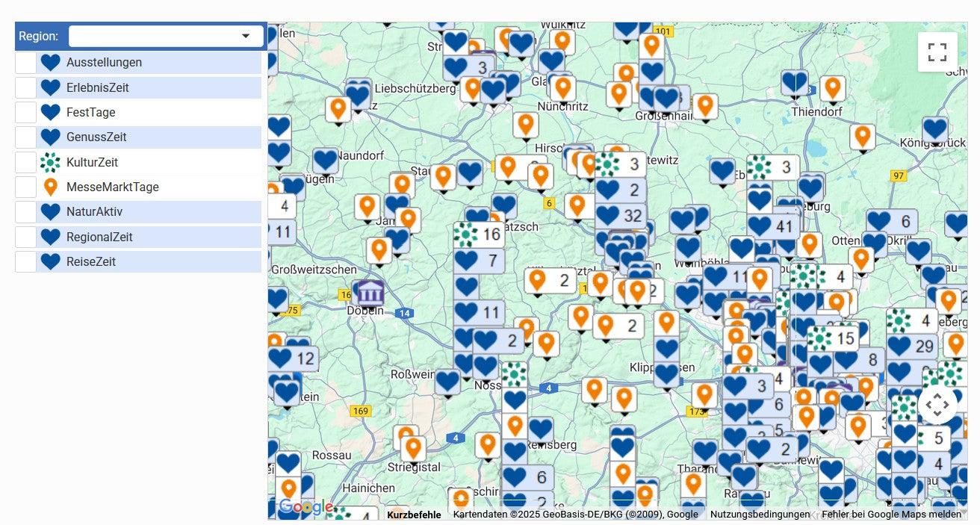Open the Region dropdown arrow
980x525 pixels.
245,36
